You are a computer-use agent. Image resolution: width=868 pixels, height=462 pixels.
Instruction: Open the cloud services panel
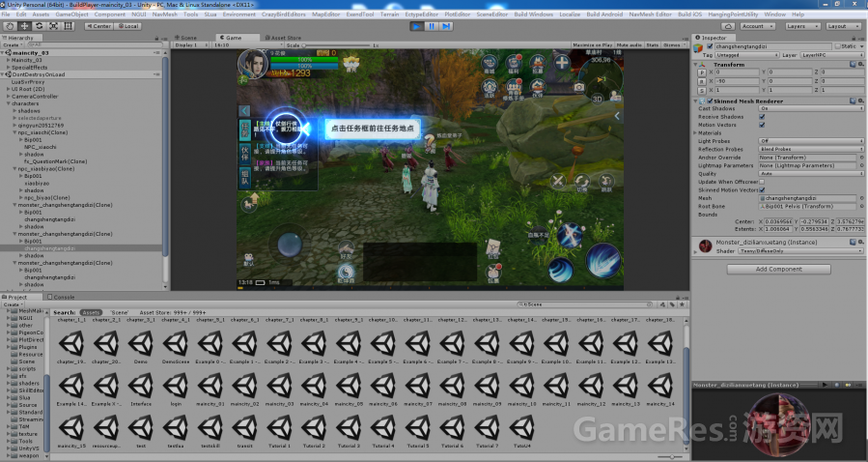(x=729, y=26)
